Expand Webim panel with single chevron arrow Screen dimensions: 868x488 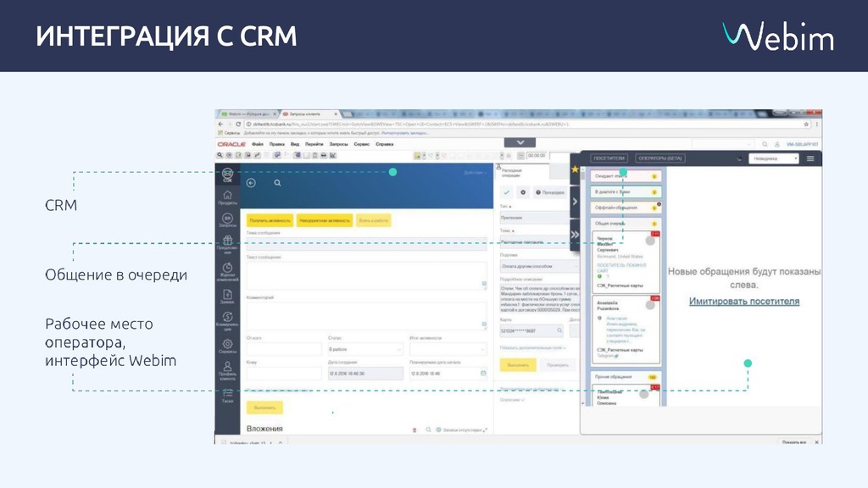coord(575,202)
